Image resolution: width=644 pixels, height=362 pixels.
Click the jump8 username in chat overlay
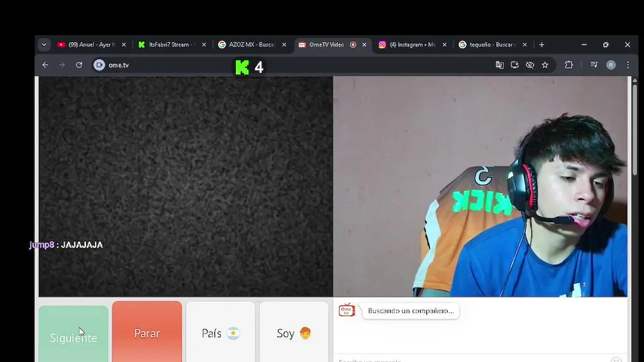coord(42,245)
